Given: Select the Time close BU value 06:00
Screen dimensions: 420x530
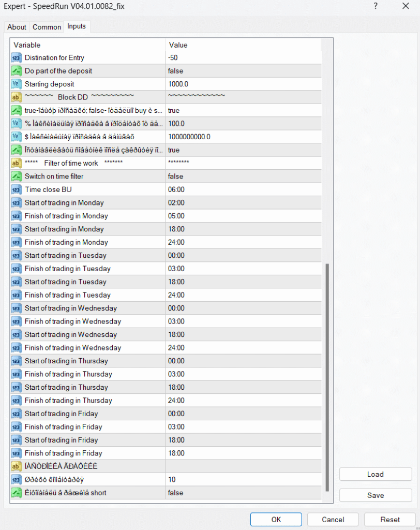Looking at the screenshot, I should click(x=244, y=189).
